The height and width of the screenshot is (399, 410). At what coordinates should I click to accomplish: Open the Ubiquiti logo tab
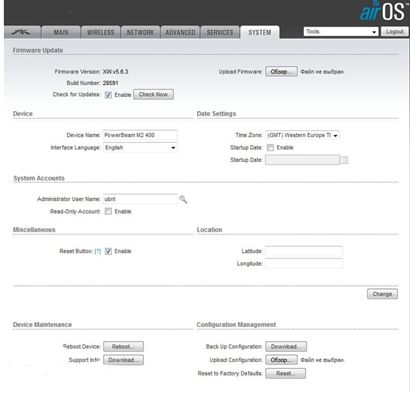[22, 32]
